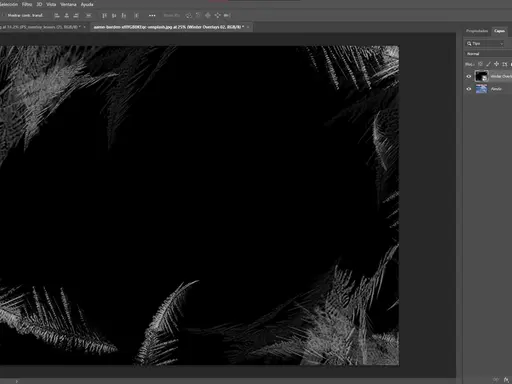Click the fx layer style icon
This screenshot has width=512, height=384.
click(506, 380)
